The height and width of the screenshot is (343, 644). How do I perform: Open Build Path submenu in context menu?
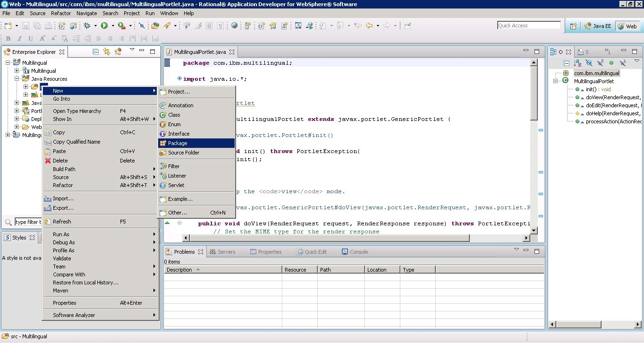(x=101, y=169)
